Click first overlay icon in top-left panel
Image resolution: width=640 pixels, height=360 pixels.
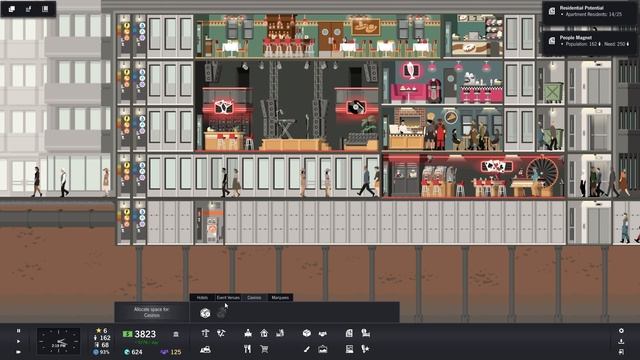click(11, 9)
